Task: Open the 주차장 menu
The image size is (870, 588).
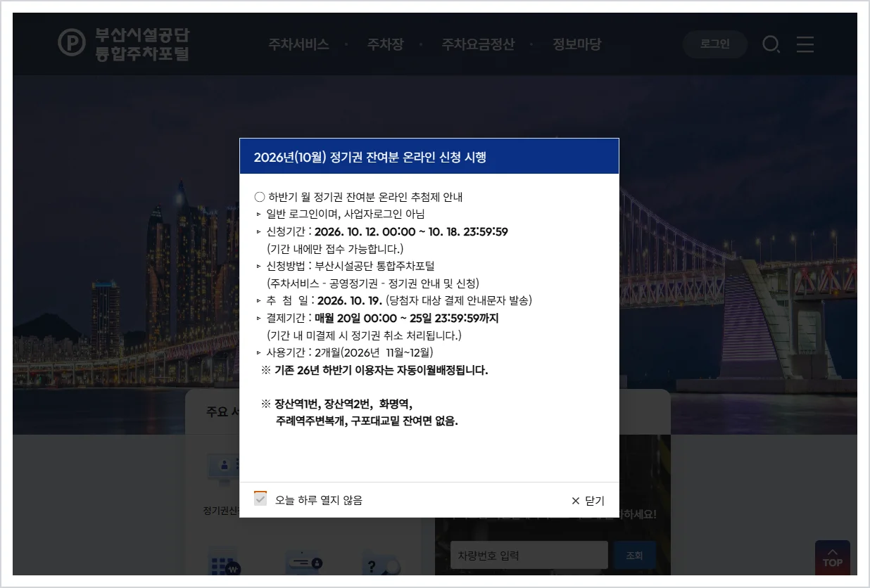Action: 385,44
